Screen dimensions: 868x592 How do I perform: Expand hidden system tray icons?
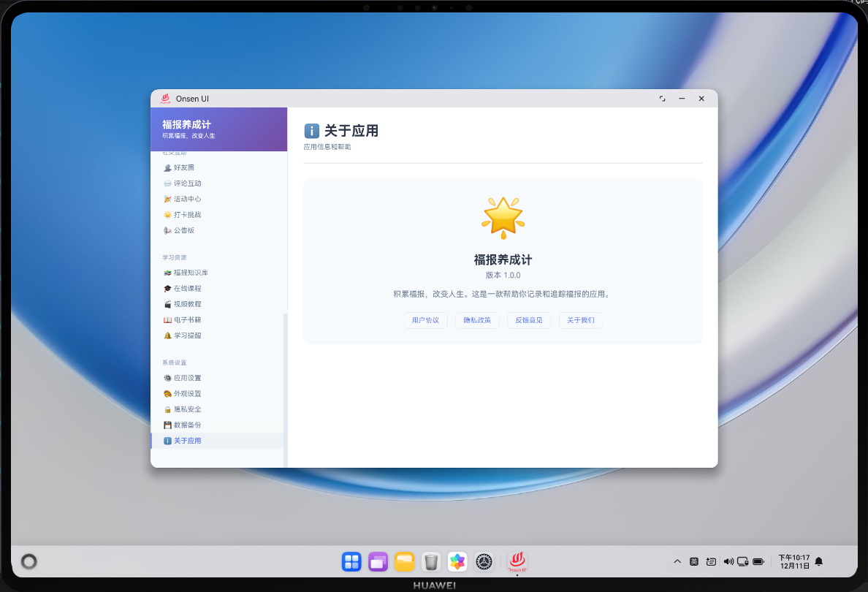coord(677,561)
